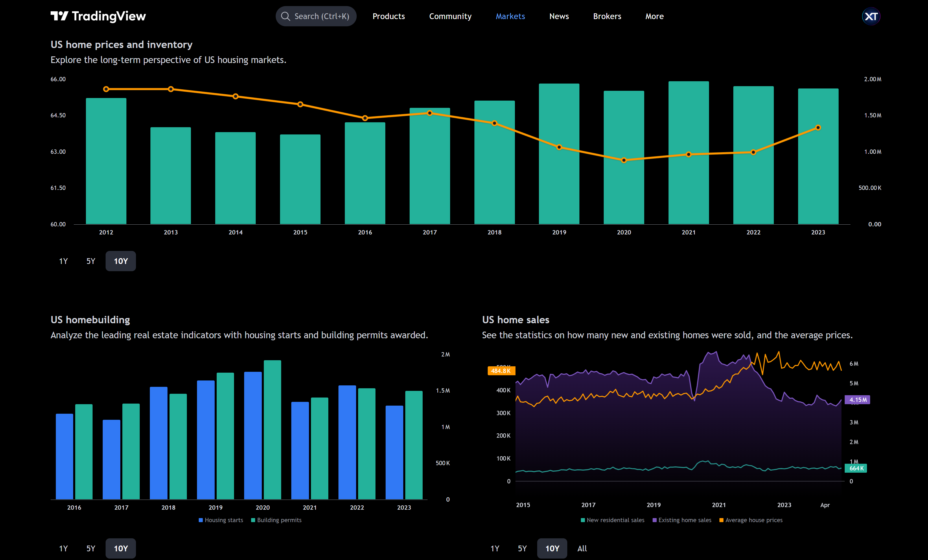928x560 pixels.
Task: Select 5Y range for US home sales
Action: 522,548
